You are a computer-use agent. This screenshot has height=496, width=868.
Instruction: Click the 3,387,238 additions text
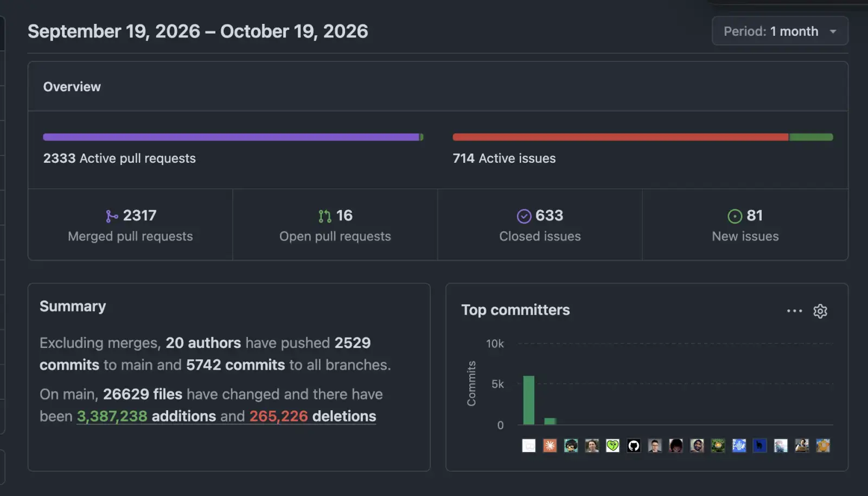pyautogui.click(x=146, y=416)
